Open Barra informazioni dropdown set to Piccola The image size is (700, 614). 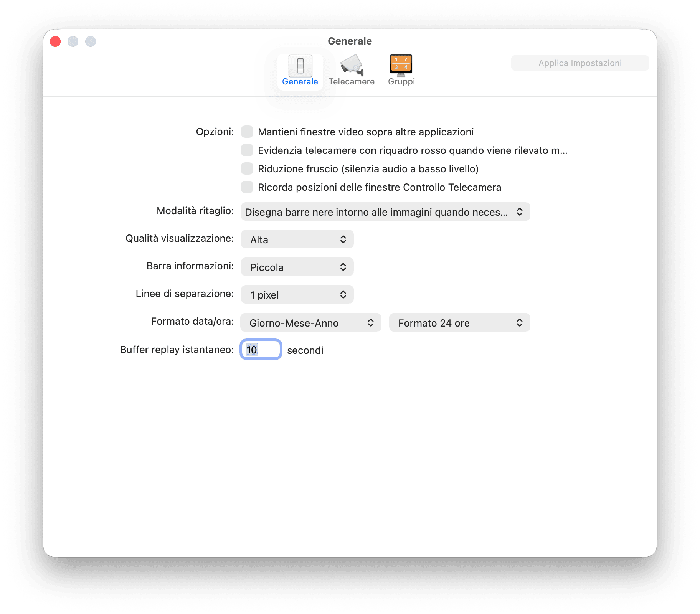pos(297,267)
